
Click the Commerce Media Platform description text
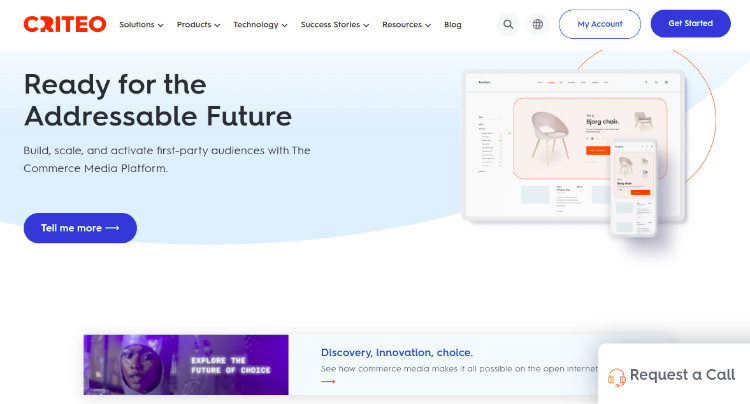167,159
